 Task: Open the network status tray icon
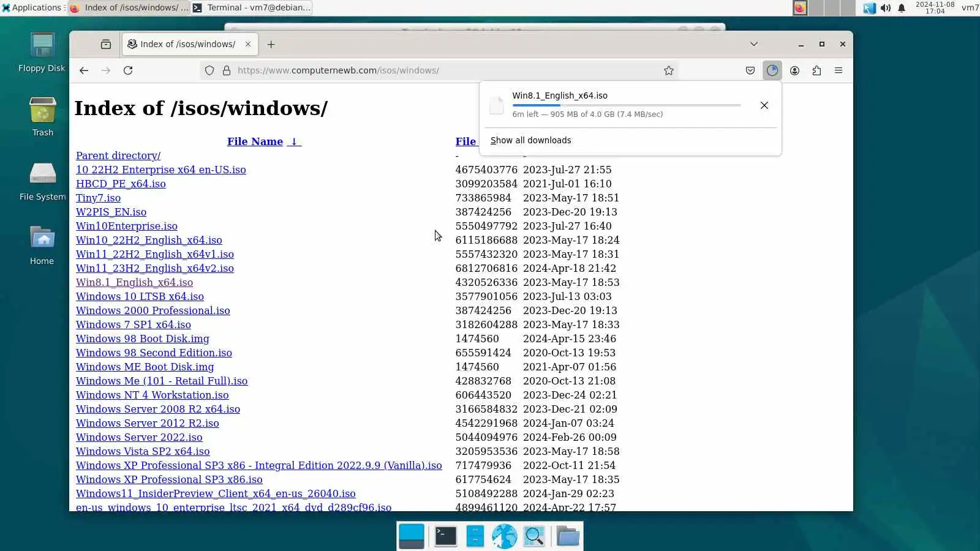click(x=869, y=8)
